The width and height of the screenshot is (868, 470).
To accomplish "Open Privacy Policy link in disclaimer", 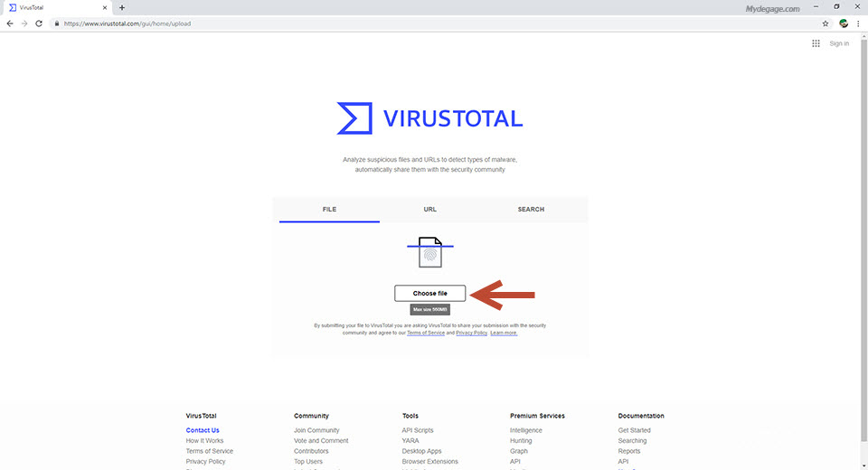I will [x=472, y=334].
